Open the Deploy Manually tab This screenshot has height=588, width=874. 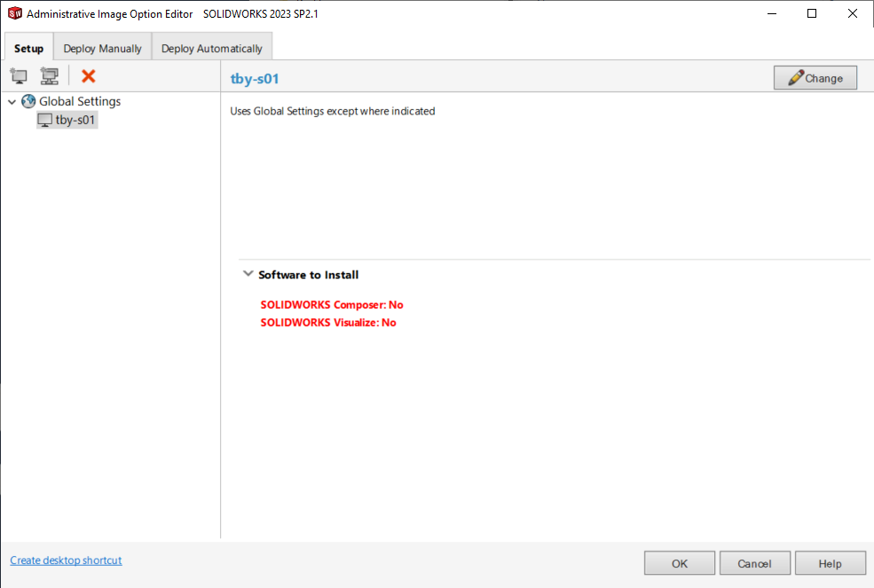(102, 48)
